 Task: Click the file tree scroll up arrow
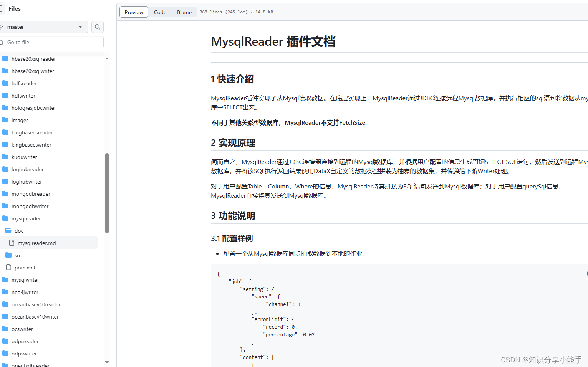[107, 58]
